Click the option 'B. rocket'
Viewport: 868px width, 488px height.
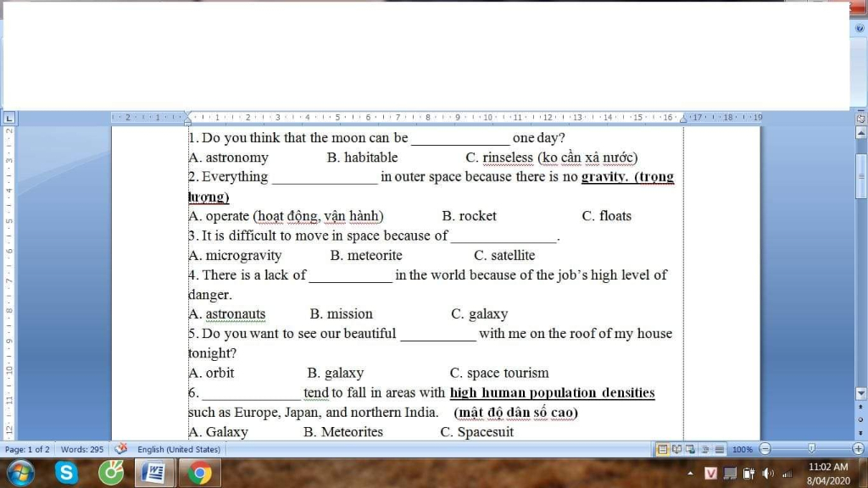tap(470, 216)
